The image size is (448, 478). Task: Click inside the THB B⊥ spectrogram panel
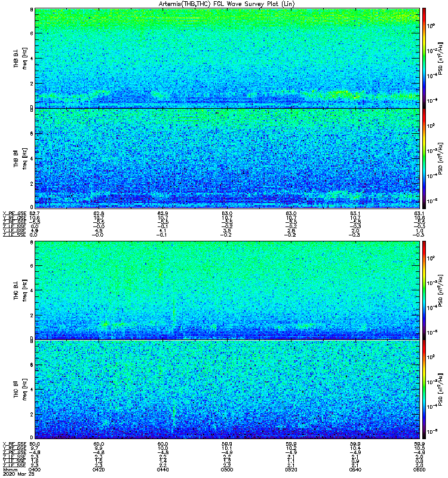tap(227, 58)
